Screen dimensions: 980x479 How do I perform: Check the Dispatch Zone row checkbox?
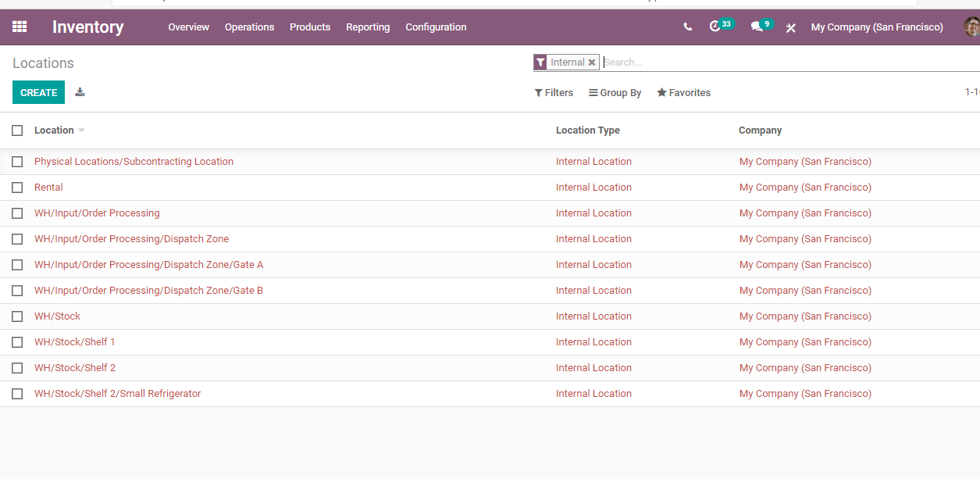(17, 239)
